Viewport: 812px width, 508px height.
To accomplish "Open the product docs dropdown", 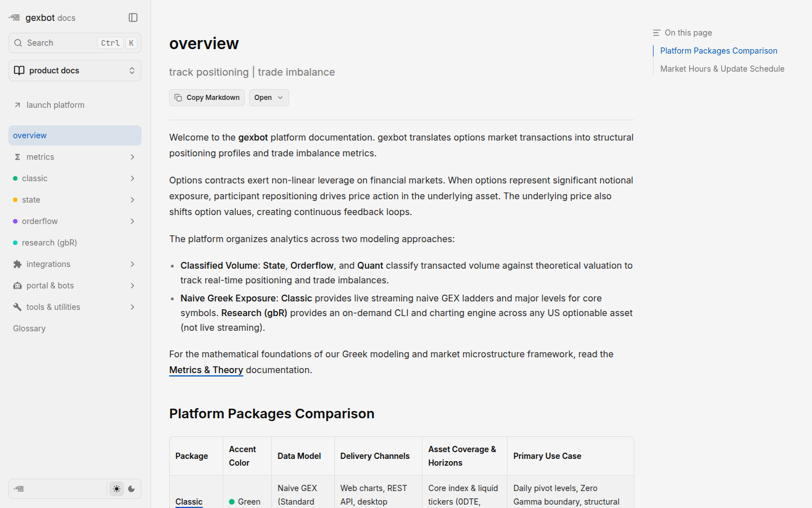I will (x=75, y=71).
